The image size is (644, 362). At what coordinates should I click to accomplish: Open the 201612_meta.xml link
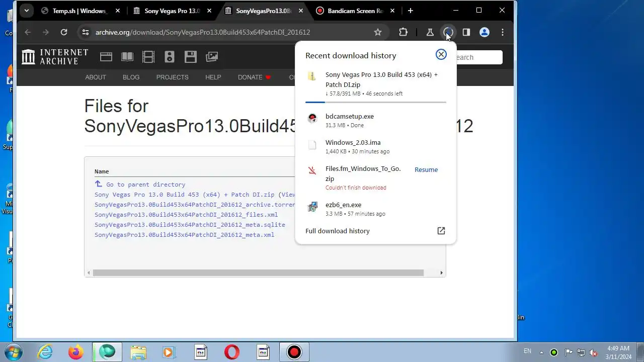pos(185,235)
